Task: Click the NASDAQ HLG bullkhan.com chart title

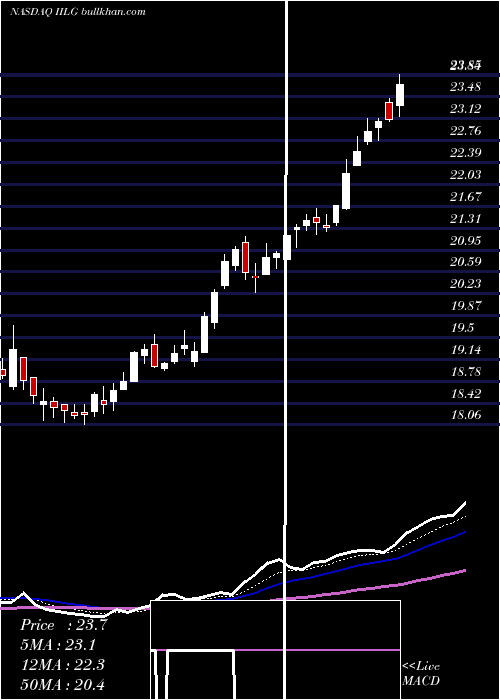Action: pos(78,12)
